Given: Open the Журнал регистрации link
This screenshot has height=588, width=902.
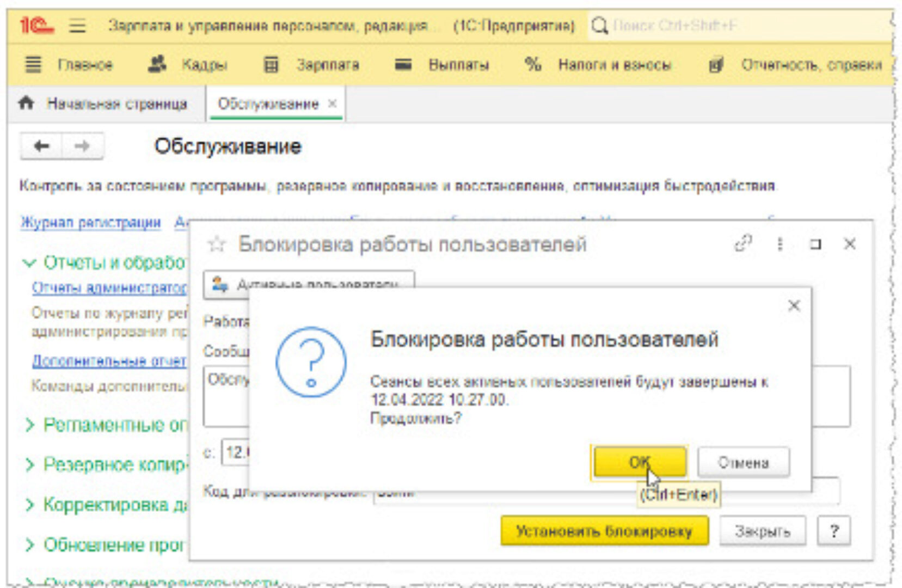Looking at the screenshot, I should (90, 223).
